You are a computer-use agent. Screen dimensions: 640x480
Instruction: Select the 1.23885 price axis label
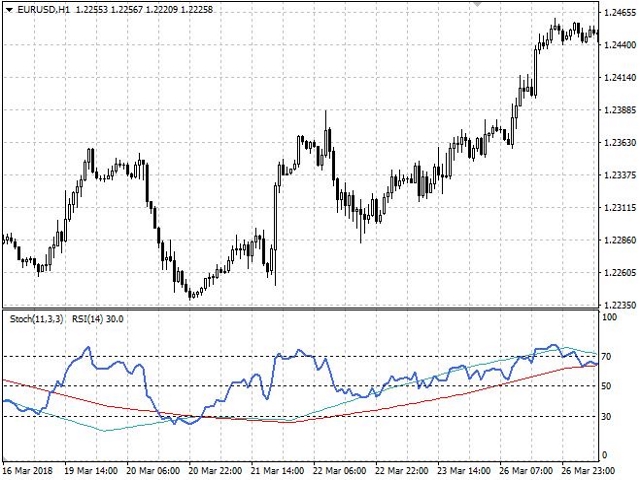pyautogui.click(x=620, y=109)
